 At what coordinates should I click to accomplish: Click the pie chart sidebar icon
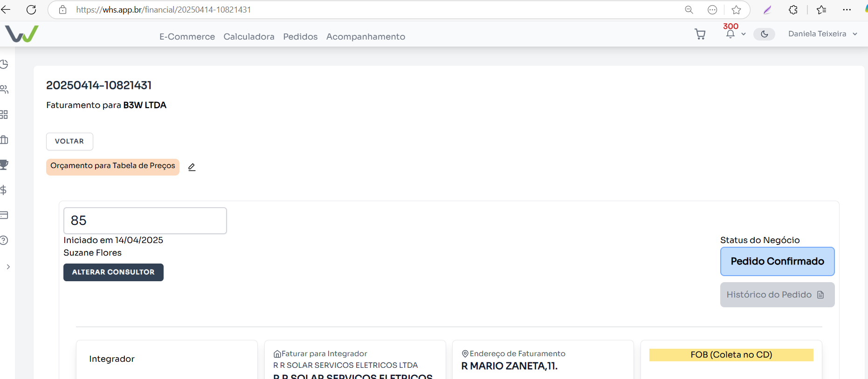click(4, 64)
